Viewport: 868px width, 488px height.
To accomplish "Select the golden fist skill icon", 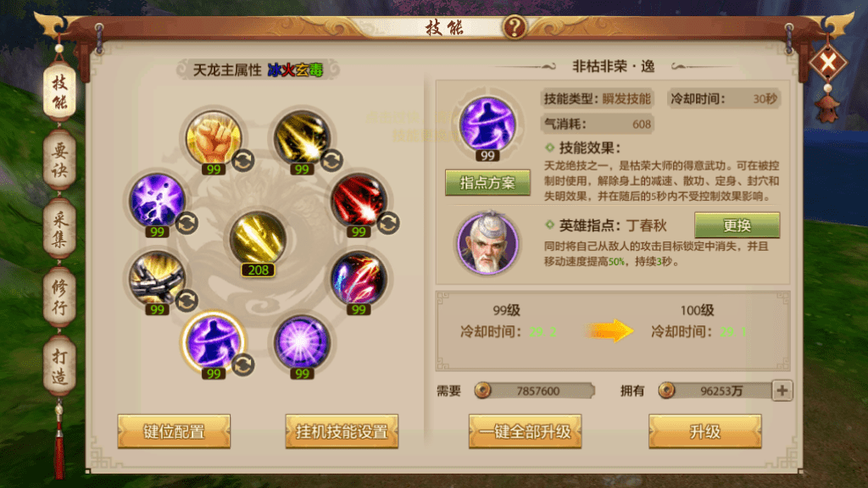I will pos(213,138).
